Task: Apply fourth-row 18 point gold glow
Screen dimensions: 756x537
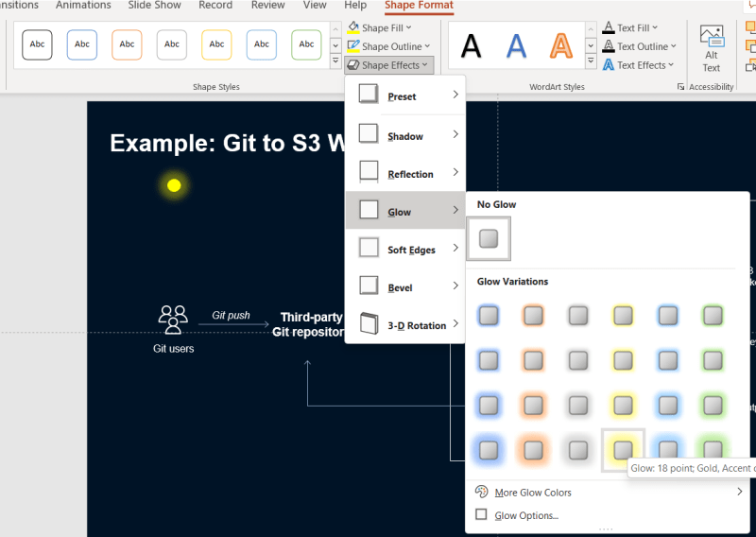Action: point(623,450)
